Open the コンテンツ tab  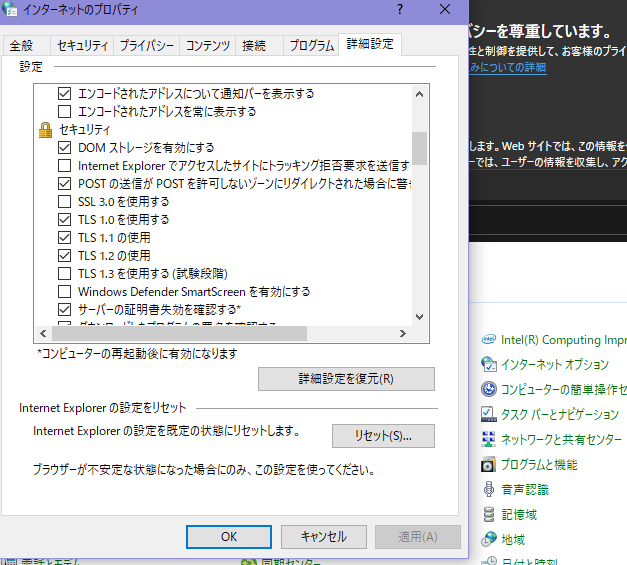208,46
